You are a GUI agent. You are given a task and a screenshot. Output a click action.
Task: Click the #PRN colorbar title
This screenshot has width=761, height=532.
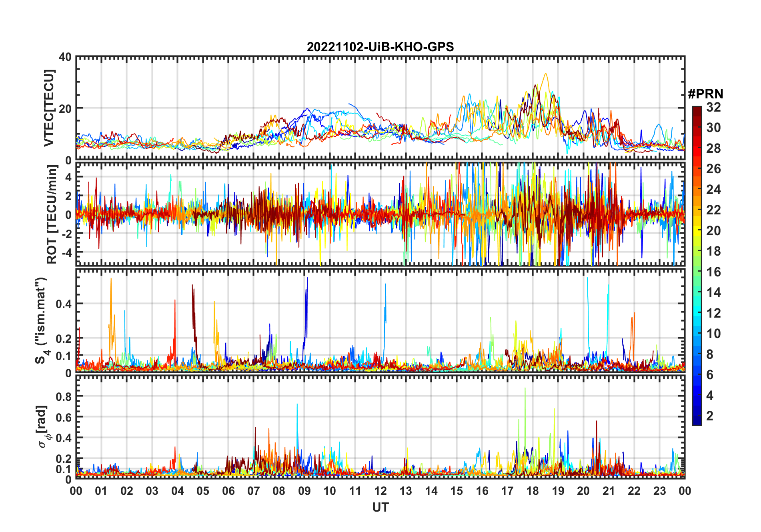click(x=705, y=94)
